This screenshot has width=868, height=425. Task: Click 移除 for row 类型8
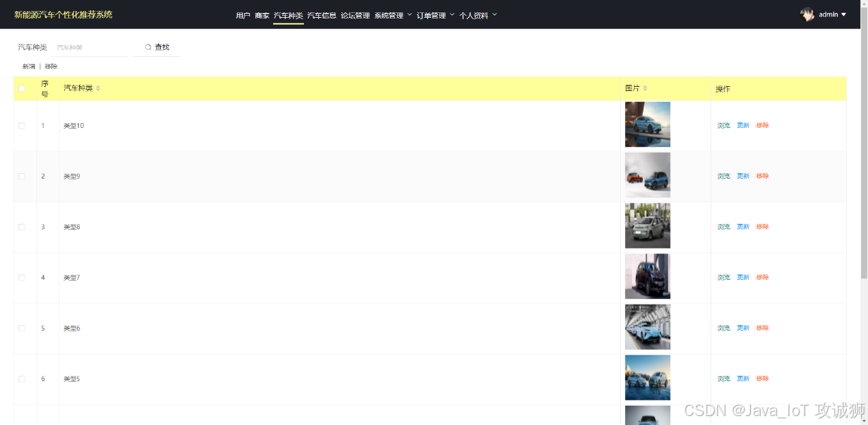click(763, 227)
